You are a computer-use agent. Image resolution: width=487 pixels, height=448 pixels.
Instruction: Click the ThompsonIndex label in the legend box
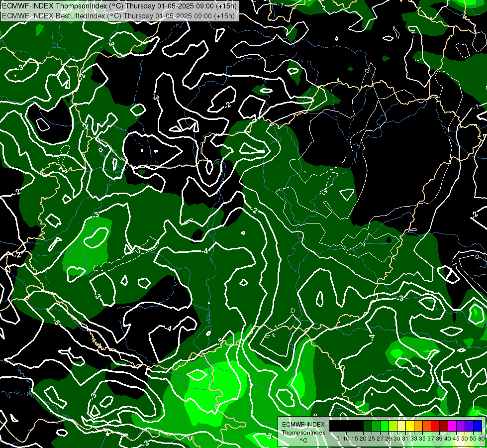pos(303,433)
